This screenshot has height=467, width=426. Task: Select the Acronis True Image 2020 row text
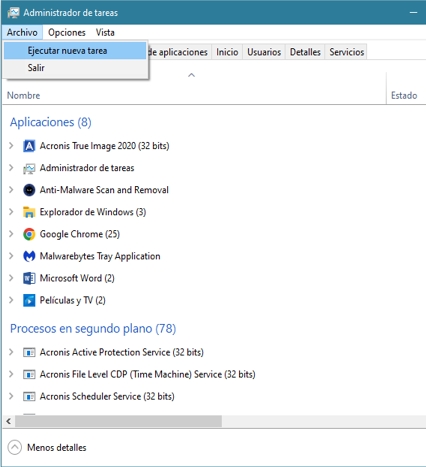(104, 146)
